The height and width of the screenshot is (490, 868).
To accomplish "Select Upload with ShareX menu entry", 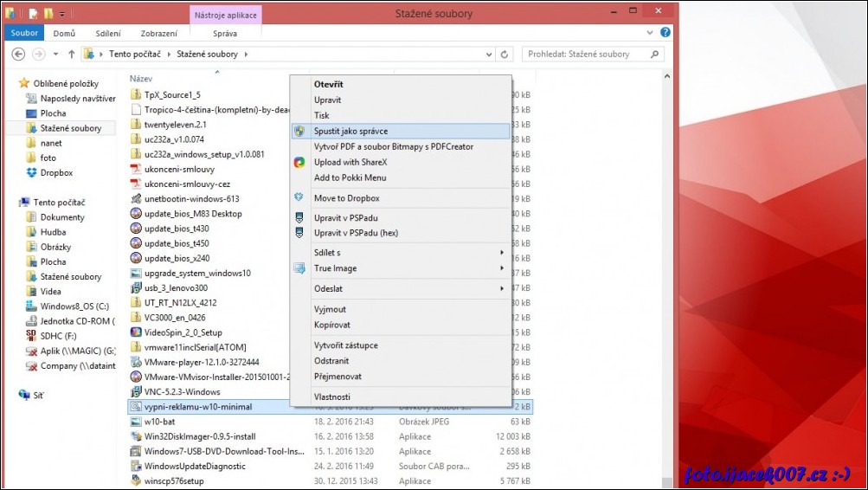I will coord(350,162).
